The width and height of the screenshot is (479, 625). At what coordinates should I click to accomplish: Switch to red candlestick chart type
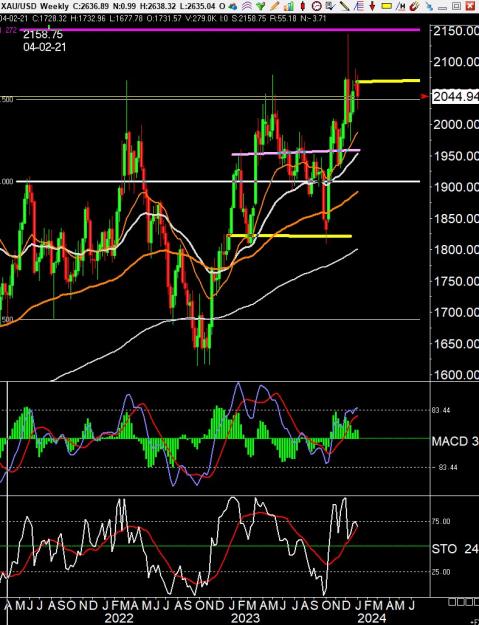[x=302, y=6]
